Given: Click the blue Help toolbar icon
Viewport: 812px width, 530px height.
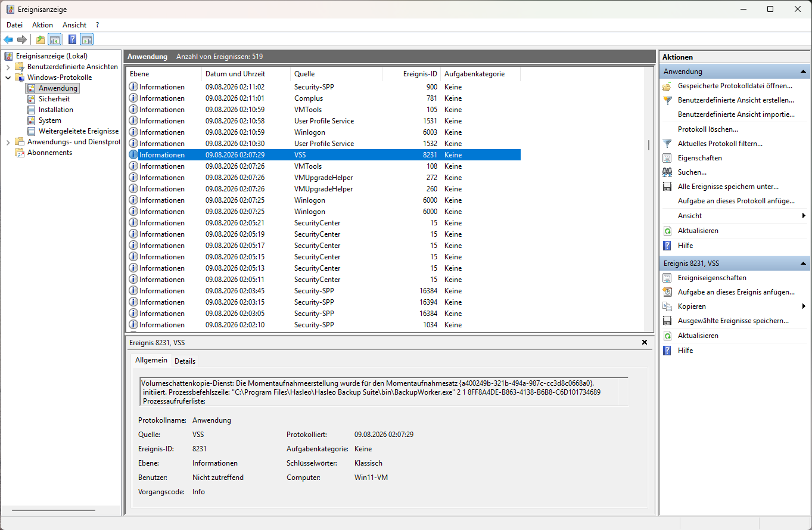Looking at the screenshot, I should [73, 40].
